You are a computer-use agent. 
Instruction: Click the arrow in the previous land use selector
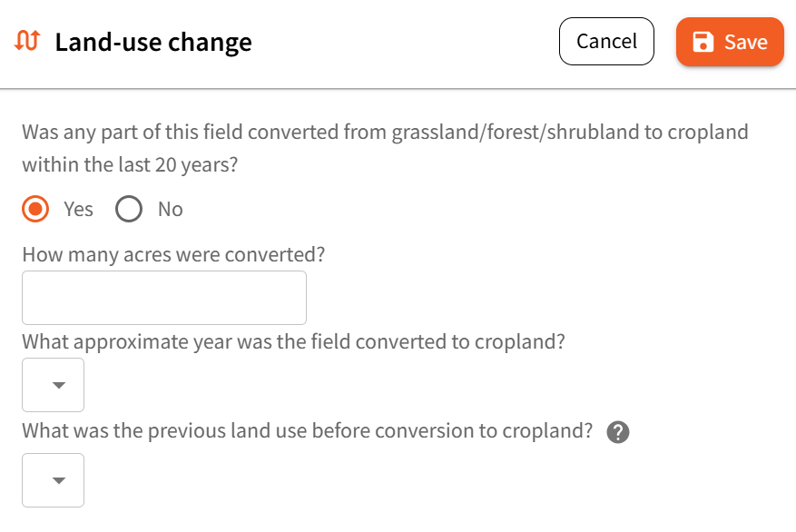pos(59,480)
